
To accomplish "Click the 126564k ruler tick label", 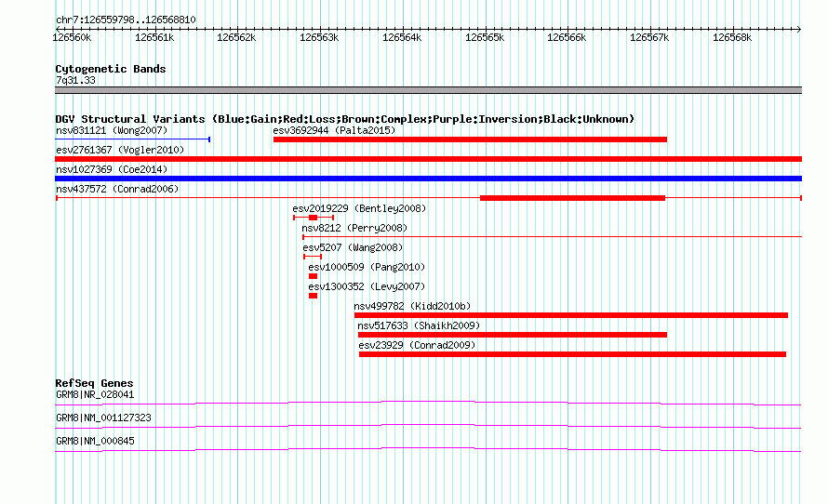I will coord(402,37).
